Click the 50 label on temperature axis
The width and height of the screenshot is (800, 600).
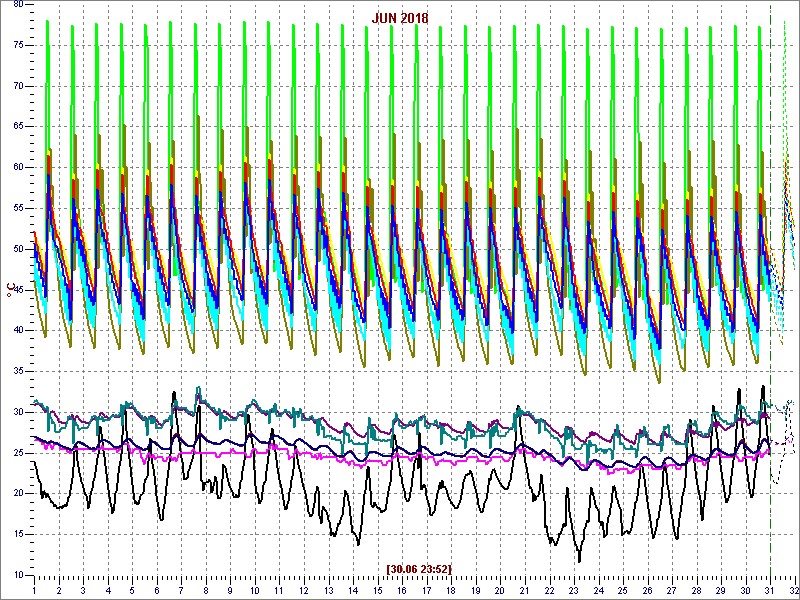(17, 249)
